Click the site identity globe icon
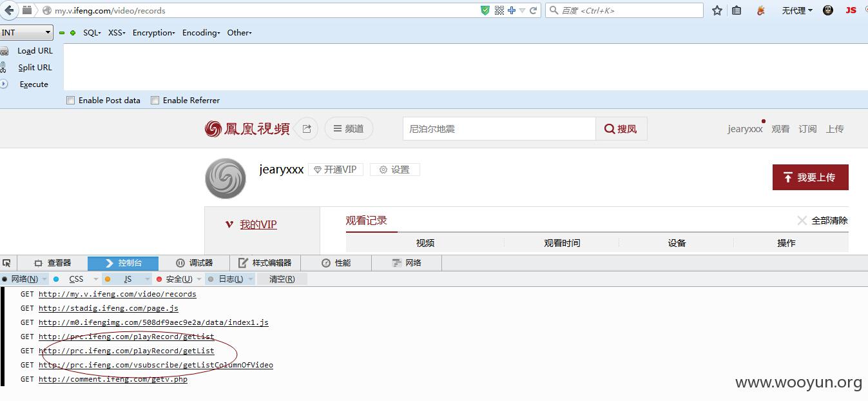Image resolution: width=868 pixels, height=401 pixels. tap(47, 10)
